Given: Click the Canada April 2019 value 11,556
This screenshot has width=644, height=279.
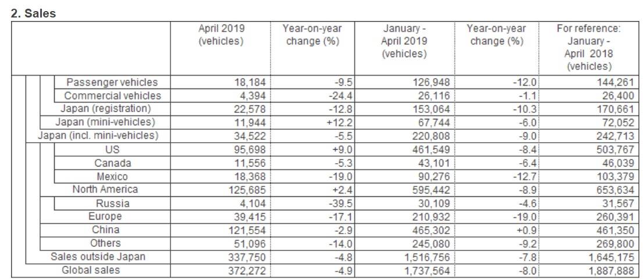Looking at the screenshot, I should click(250, 163).
